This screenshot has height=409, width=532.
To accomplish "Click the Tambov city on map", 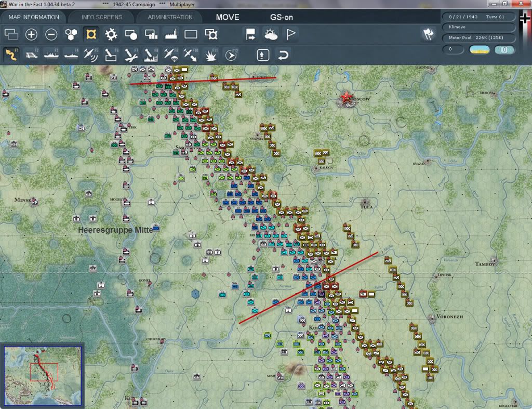I will [x=494, y=261].
